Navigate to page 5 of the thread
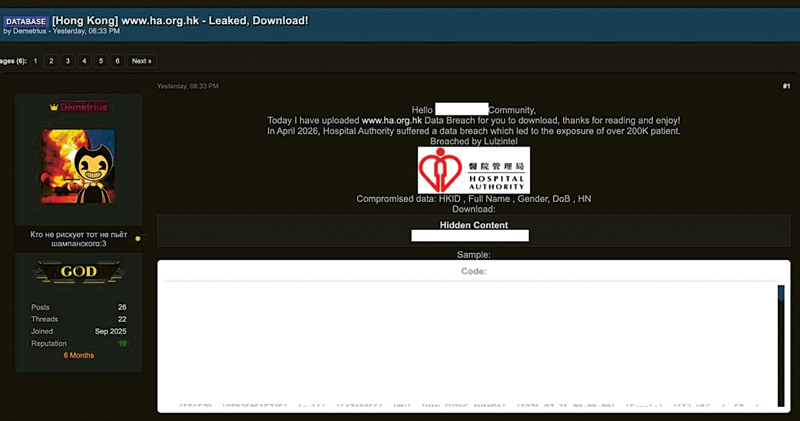This screenshot has height=421, width=800. [x=101, y=61]
